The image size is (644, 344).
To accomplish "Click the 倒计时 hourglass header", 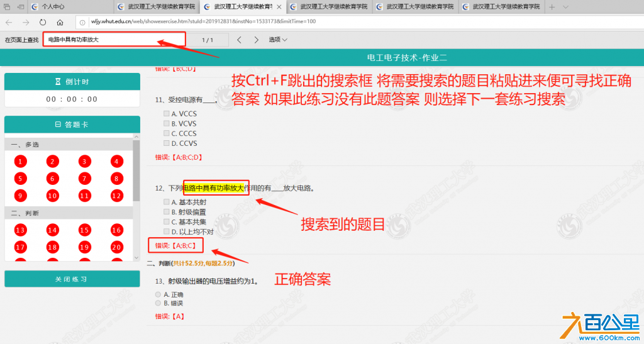I will click(72, 82).
